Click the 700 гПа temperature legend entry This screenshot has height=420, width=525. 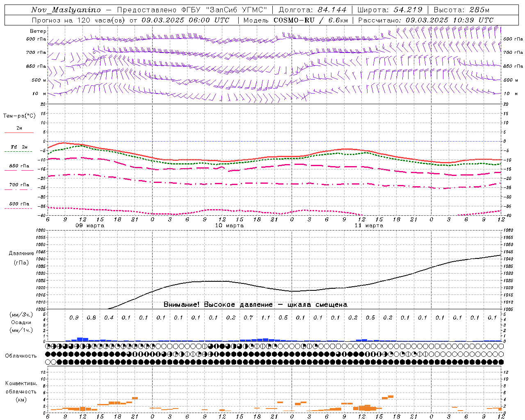[19, 185]
